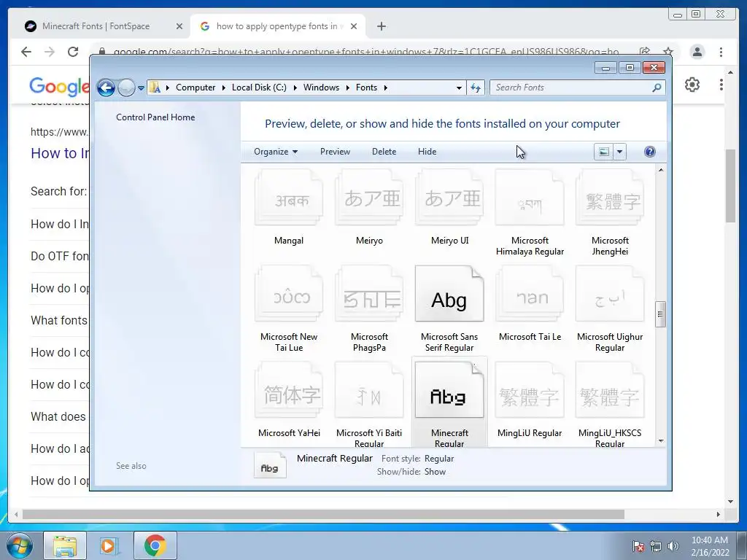Click Minecraft Regular thumbnail in details pane
747x560 pixels.
point(270,465)
